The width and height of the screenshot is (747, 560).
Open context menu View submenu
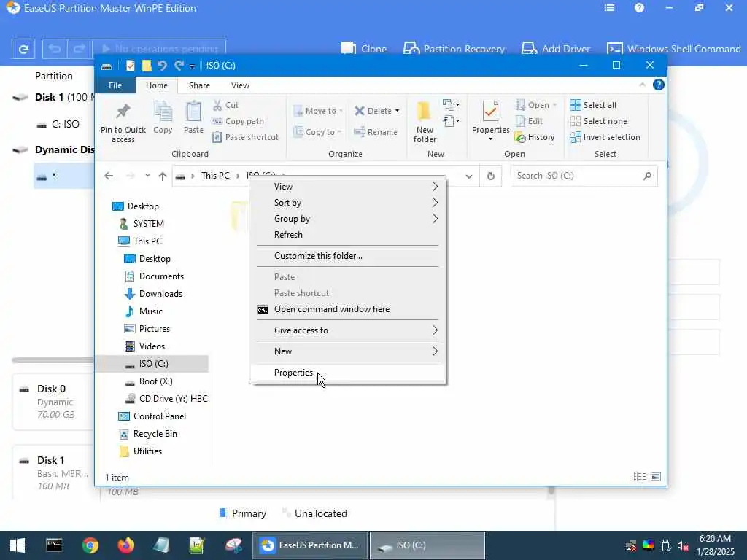[x=348, y=187]
